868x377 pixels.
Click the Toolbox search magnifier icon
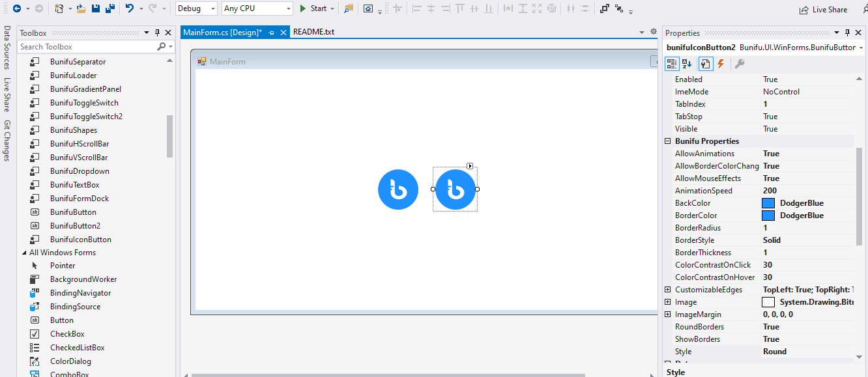pyautogui.click(x=161, y=47)
